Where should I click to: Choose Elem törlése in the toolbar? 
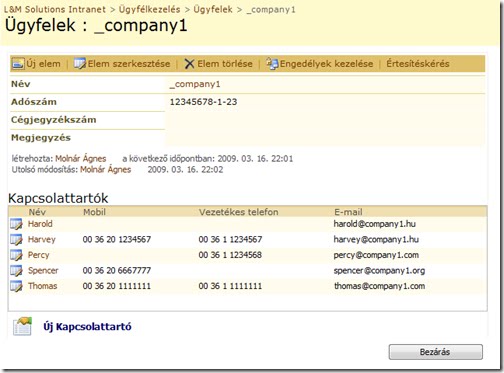(225, 64)
